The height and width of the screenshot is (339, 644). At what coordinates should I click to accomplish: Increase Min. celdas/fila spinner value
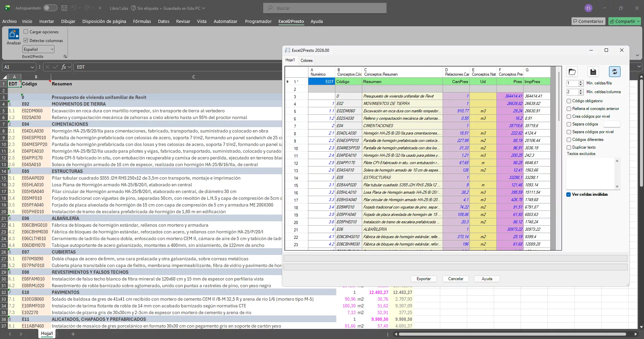581,82
